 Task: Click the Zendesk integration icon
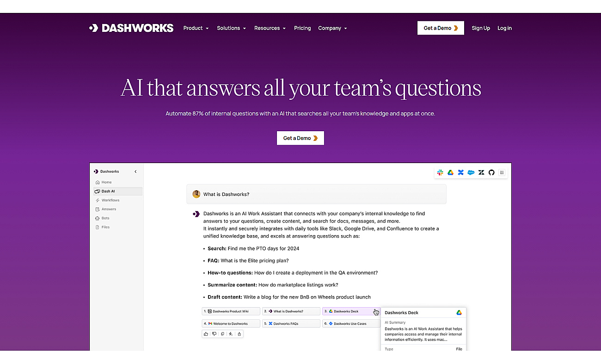click(x=481, y=172)
